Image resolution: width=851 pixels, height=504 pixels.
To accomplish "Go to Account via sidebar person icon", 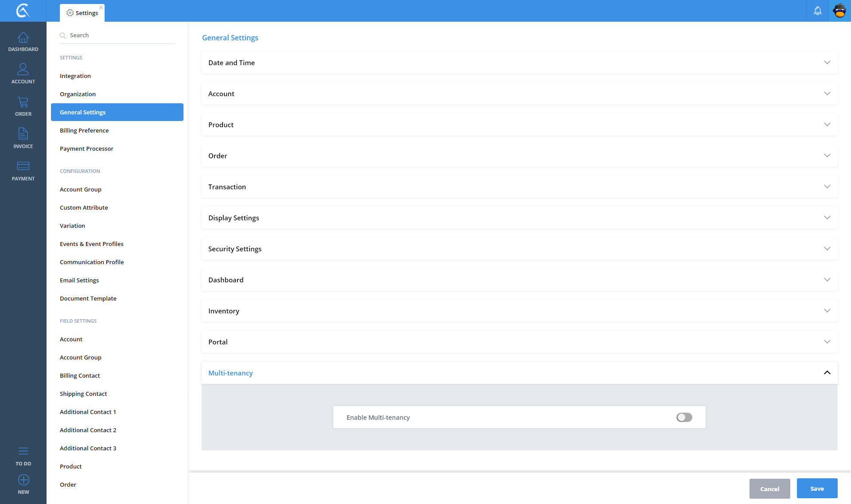I will (23, 70).
